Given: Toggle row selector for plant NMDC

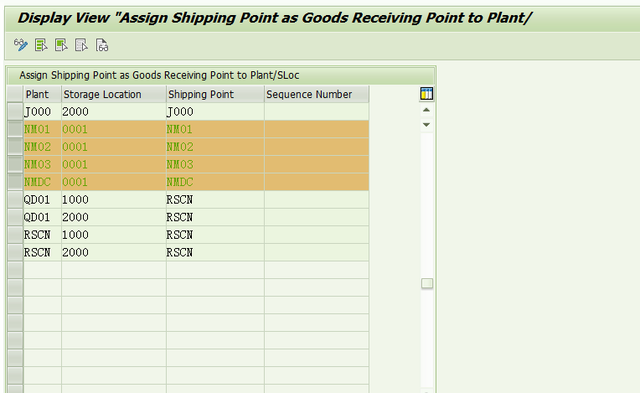Looking at the screenshot, I should (x=15, y=182).
